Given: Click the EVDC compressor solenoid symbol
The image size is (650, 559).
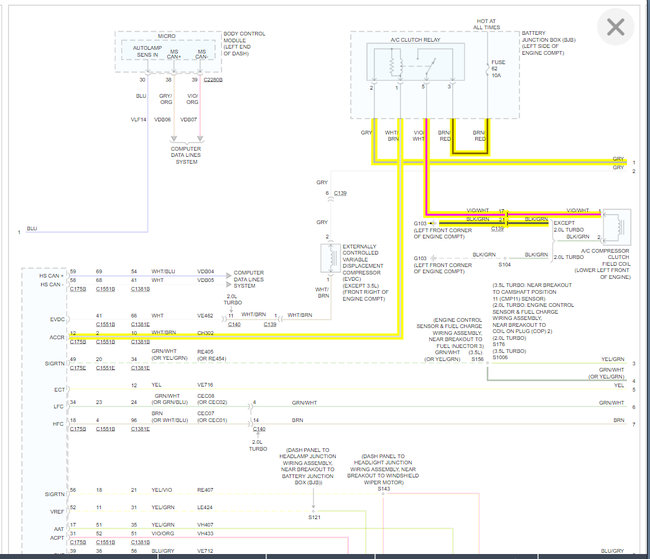Looking at the screenshot, I should pos(331,258).
